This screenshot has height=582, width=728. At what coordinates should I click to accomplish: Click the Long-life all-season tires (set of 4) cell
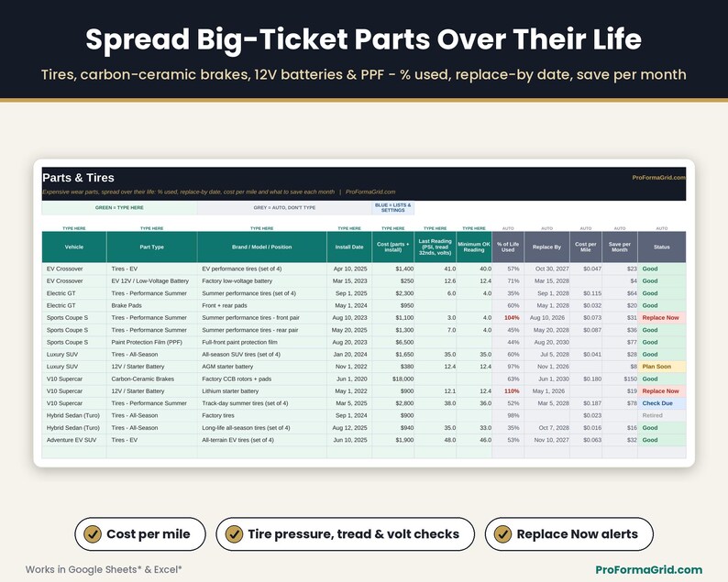(262, 428)
